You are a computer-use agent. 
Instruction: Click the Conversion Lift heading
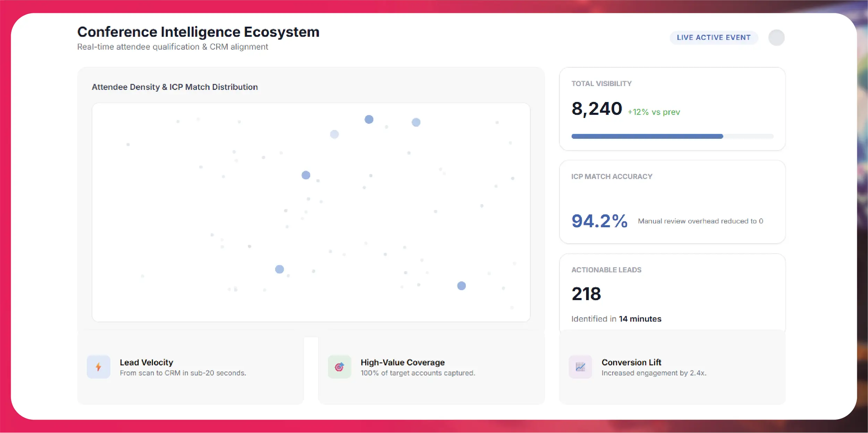[631, 362]
